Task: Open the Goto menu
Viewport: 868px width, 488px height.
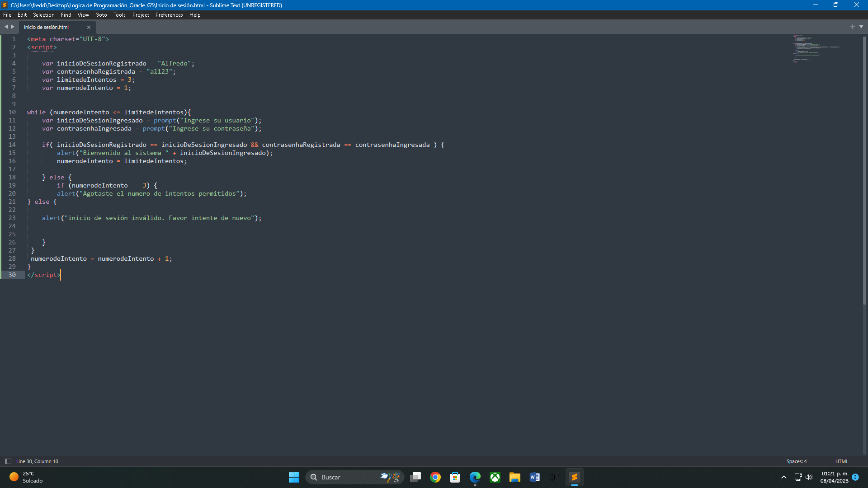Action: pyautogui.click(x=101, y=15)
